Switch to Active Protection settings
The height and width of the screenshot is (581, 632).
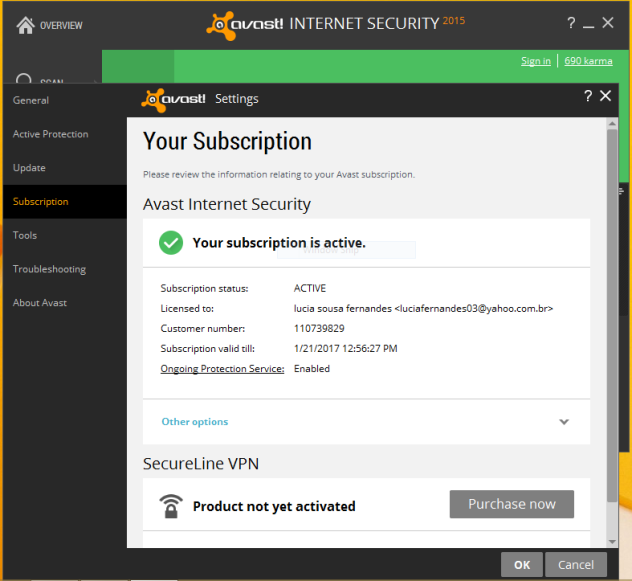[51, 134]
